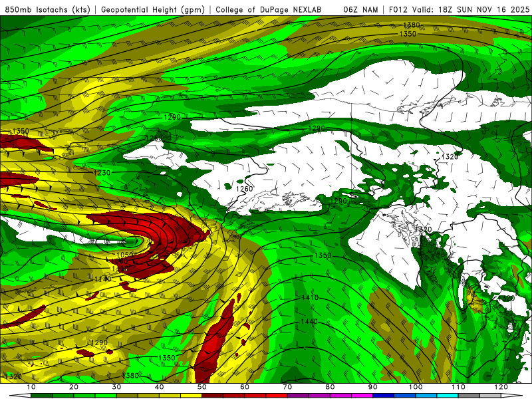
Task: Click the 100 tick label on the color scale
Action: coord(416,387)
